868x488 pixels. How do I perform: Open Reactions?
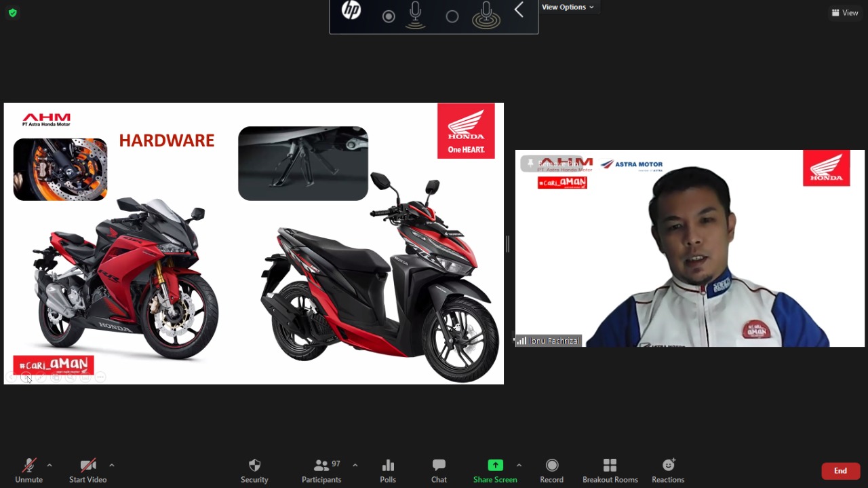pyautogui.click(x=668, y=470)
